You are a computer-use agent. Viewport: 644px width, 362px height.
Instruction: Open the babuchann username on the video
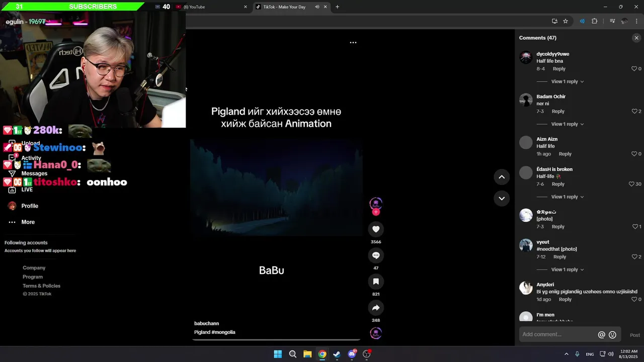click(206, 323)
